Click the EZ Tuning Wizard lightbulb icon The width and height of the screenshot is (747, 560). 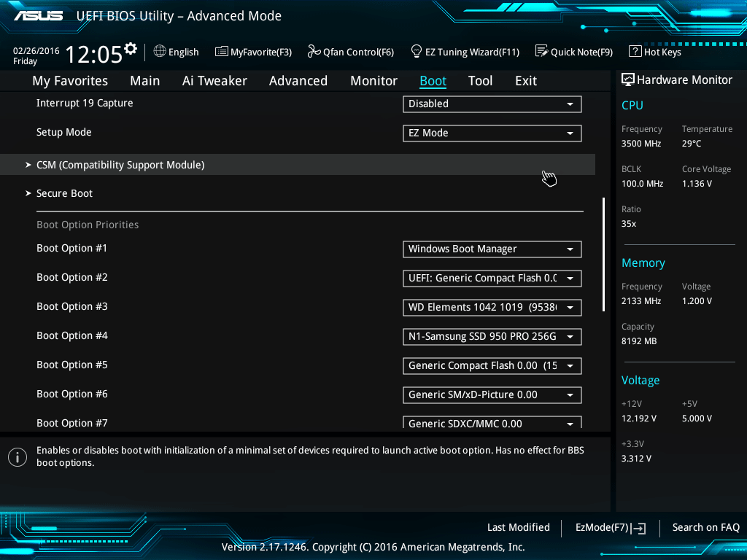(416, 51)
